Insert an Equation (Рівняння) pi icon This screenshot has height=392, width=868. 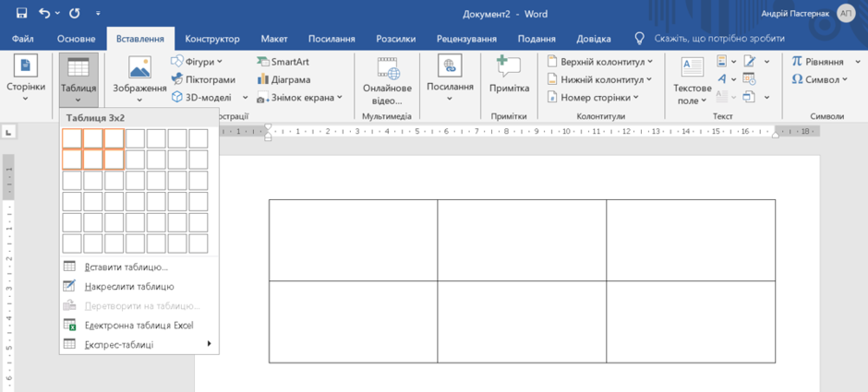(797, 62)
